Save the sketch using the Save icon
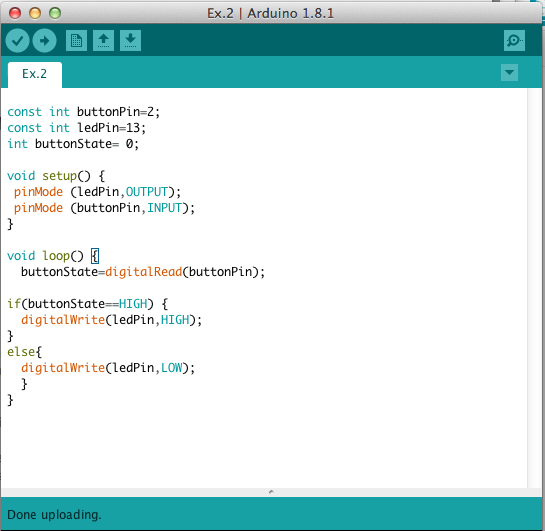The width and height of the screenshot is (545, 531). point(130,41)
